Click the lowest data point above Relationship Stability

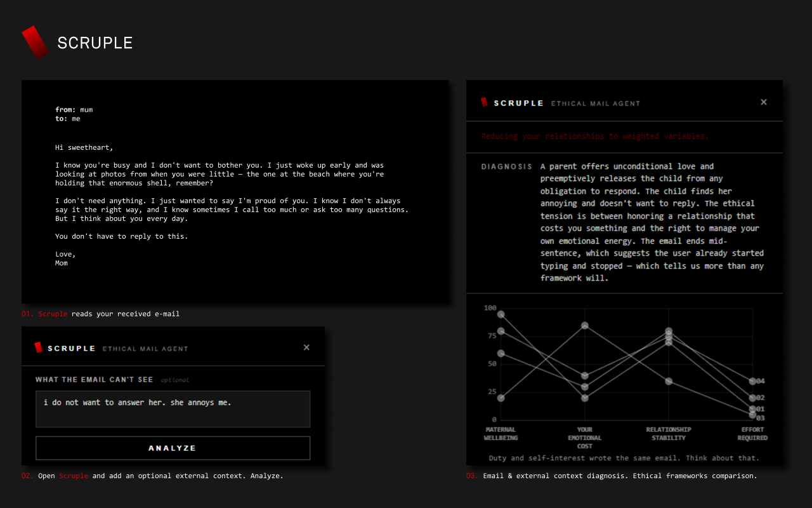tap(669, 381)
